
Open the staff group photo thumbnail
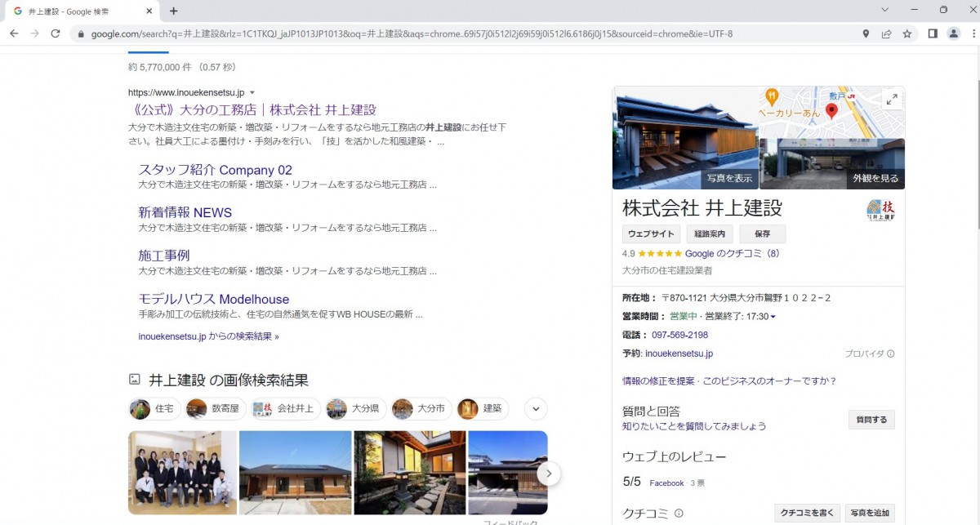pos(182,473)
